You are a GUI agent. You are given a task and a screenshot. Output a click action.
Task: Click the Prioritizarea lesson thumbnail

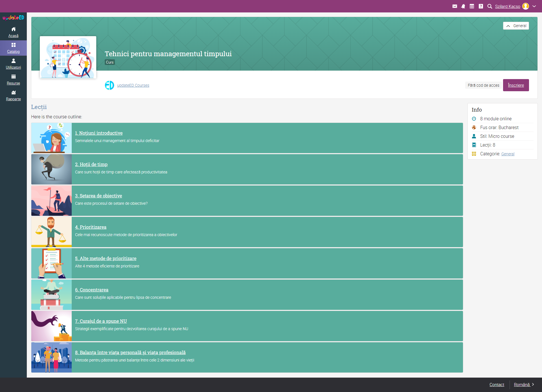[x=51, y=232]
